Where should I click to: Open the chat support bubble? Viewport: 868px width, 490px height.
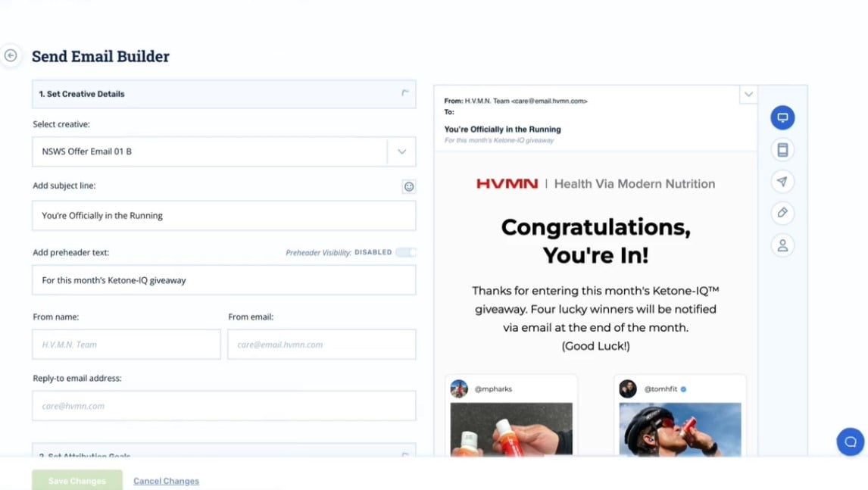click(x=851, y=442)
